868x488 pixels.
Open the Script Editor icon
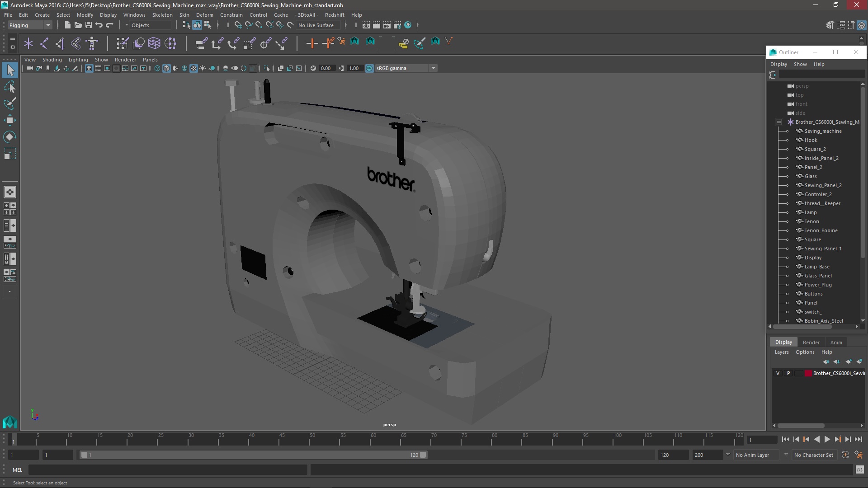coord(860,470)
